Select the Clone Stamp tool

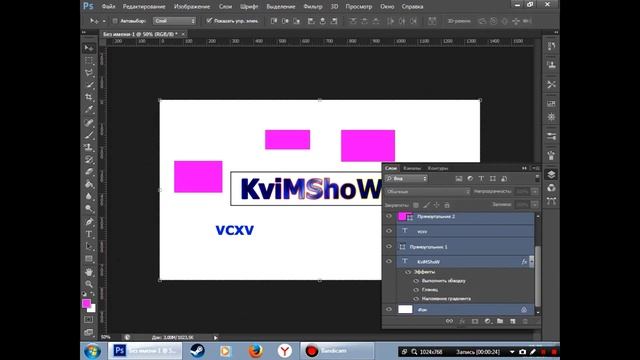pyautogui.click(x=89, y=147)
